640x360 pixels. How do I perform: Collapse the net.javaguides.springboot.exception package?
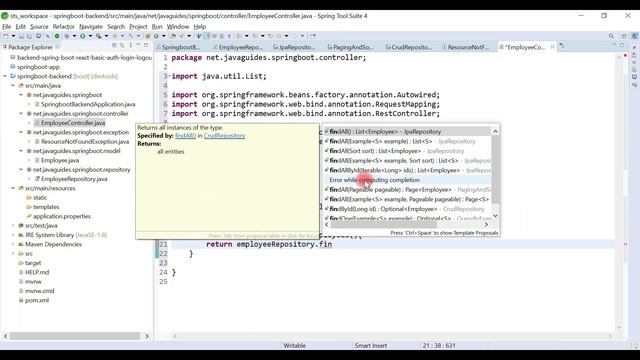click(x=21, y=132)
